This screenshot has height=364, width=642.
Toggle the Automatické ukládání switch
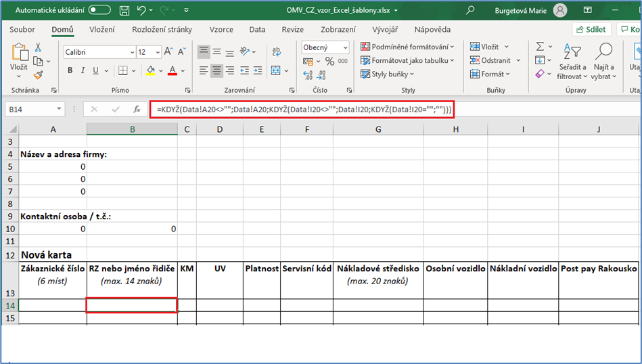99,10
